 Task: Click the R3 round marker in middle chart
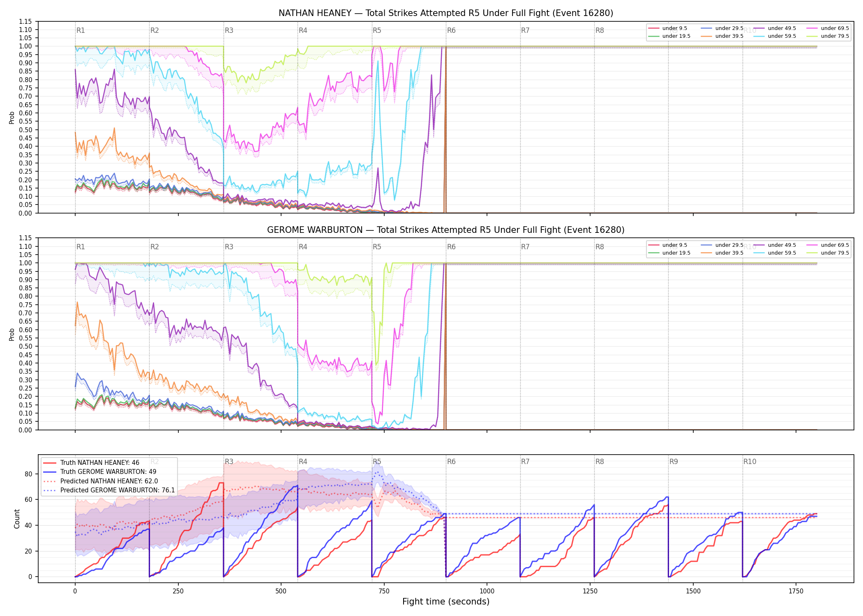point(229,247)
